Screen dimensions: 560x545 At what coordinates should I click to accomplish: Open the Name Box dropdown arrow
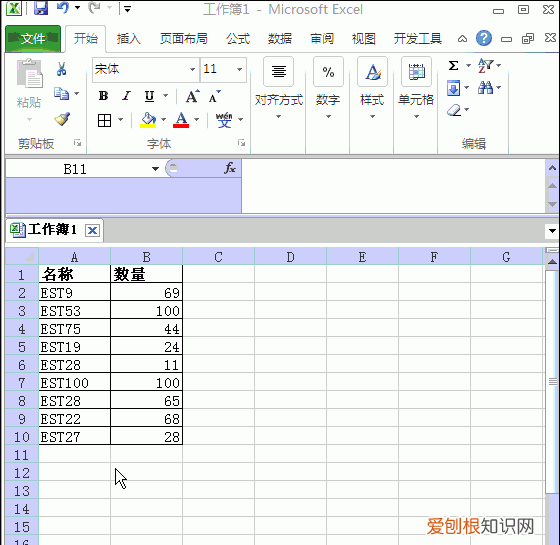[x=155, y=169]
